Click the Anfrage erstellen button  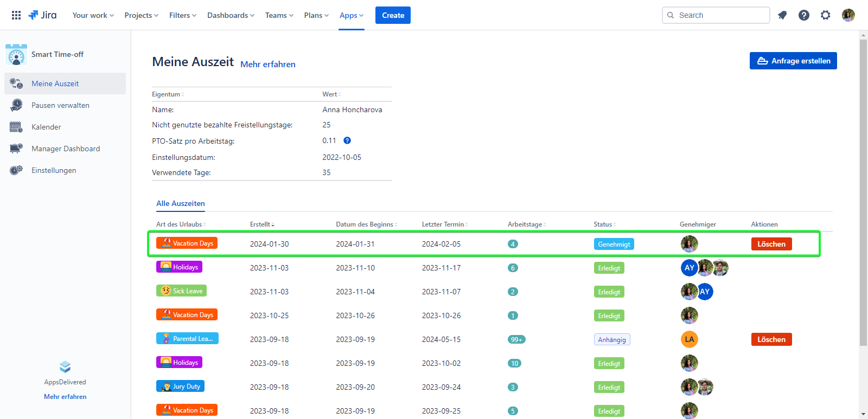793,61
